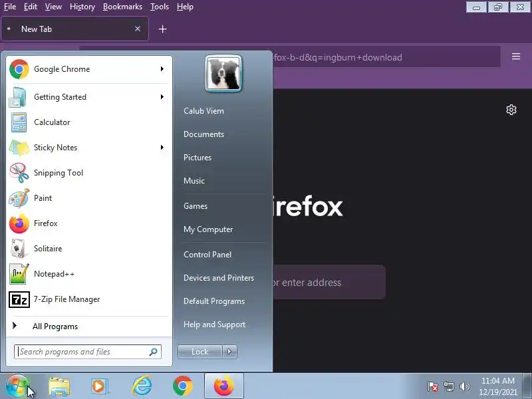Viewport: 532px width, 399px height.
Task: Click the Firefox URL address bar
Action: [x=386, y=57]
